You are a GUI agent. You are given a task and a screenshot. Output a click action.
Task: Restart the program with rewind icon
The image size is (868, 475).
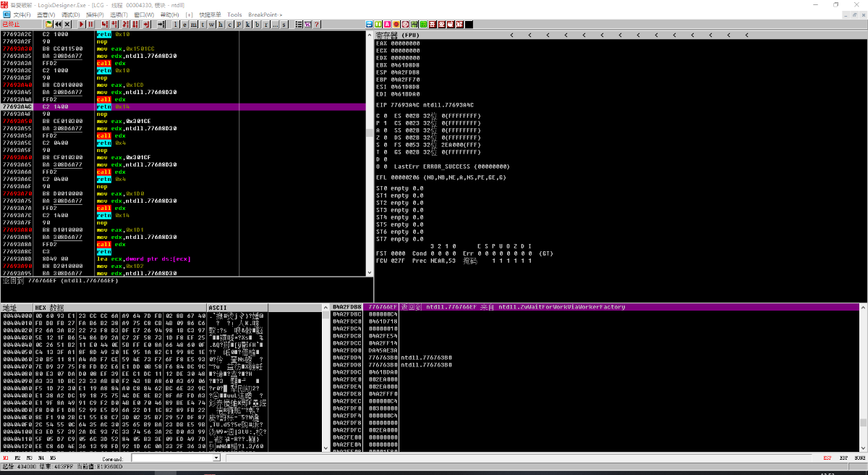[59, 24]
